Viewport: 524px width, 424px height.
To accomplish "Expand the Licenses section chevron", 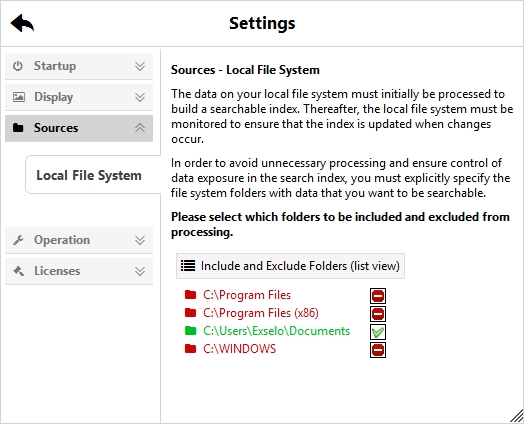I will tap(140, 271).
